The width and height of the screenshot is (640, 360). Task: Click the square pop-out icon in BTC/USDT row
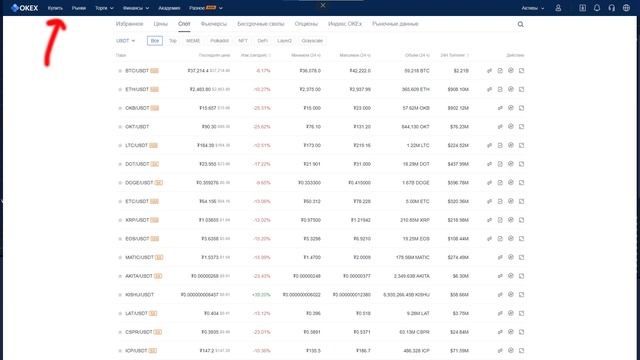[522, 71]
